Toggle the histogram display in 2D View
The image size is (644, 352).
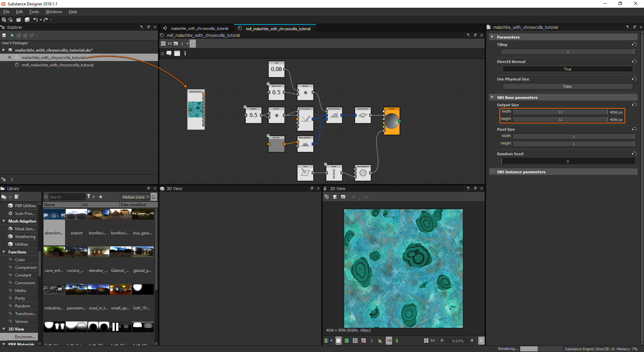tap(380, 341)
